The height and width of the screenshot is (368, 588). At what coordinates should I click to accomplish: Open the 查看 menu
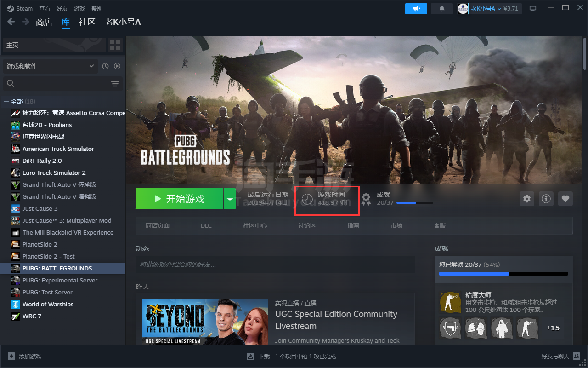[x=45, y=8]
